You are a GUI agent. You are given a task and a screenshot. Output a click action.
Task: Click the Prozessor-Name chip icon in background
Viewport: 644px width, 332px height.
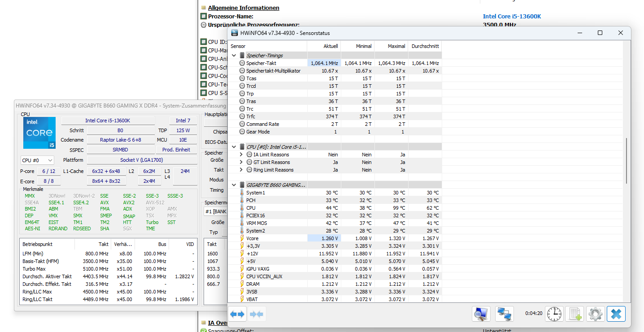click(204, 17)
